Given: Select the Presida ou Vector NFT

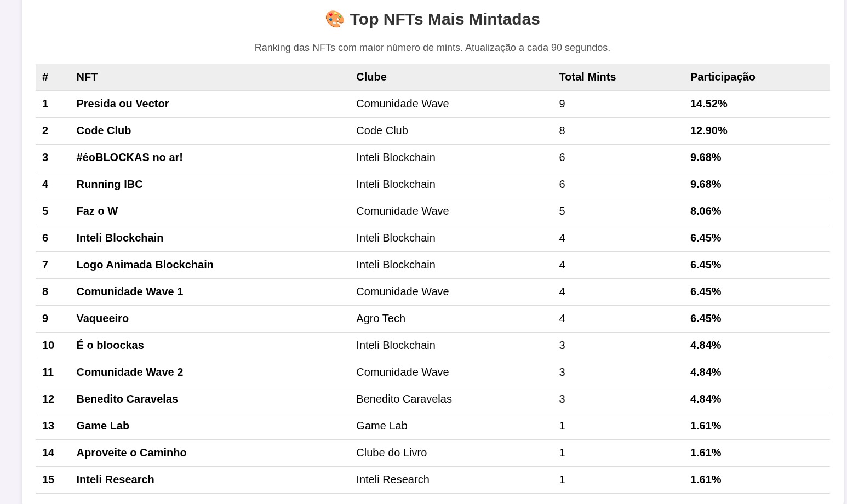Looking at the screenshot, I should click(122, 104).
